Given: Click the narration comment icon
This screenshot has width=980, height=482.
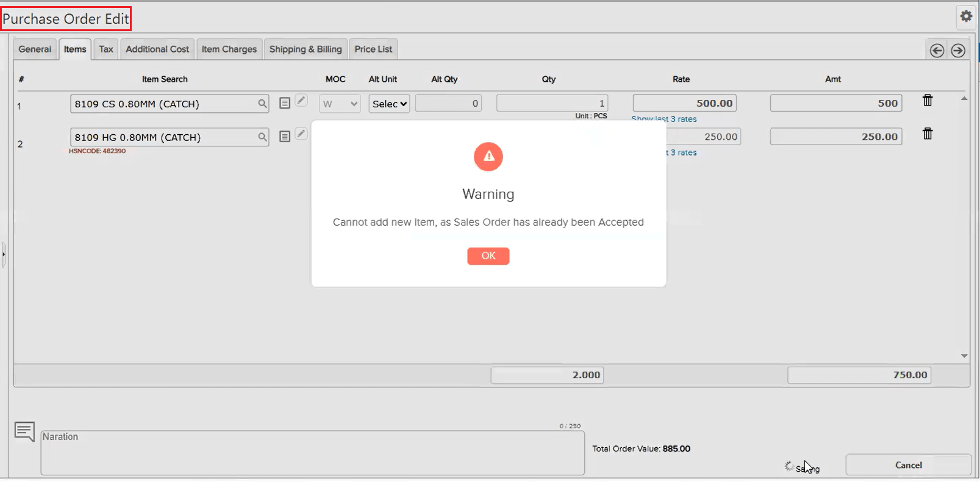Looking at the screenshot, I should tap(25, 432).
